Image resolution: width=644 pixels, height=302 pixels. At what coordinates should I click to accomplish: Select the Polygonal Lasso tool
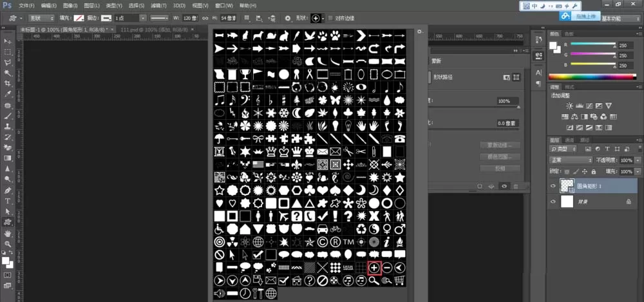pyautogui.click(x=7, y=62)
